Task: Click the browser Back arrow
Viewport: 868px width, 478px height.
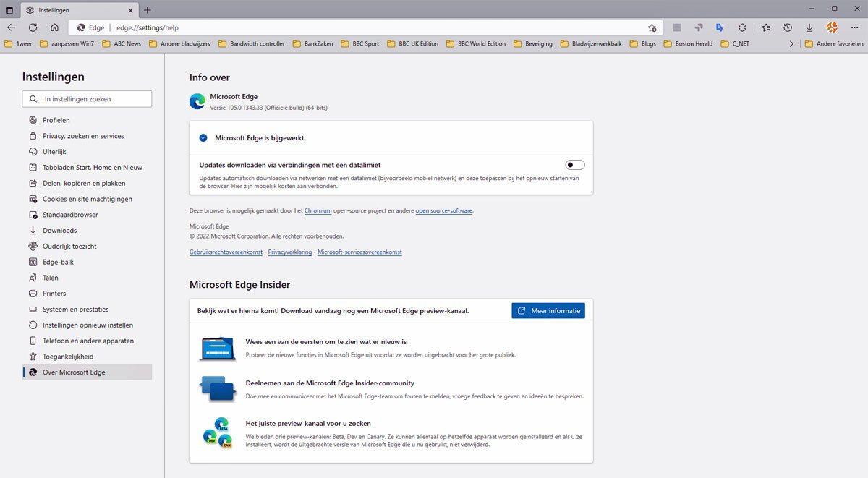Action: click(11, 27)
